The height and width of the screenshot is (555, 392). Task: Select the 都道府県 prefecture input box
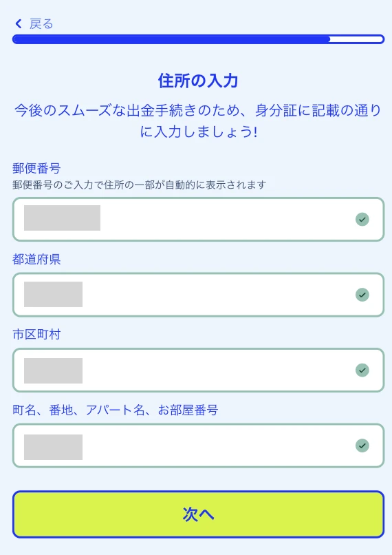click(x=198, y=295)
